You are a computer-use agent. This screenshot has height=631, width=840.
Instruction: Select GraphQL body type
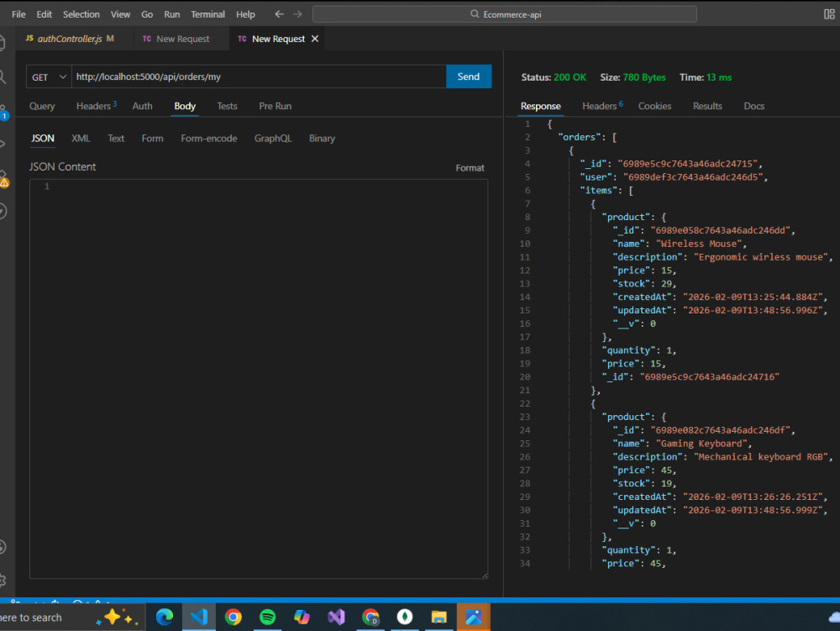click(273, 138)
